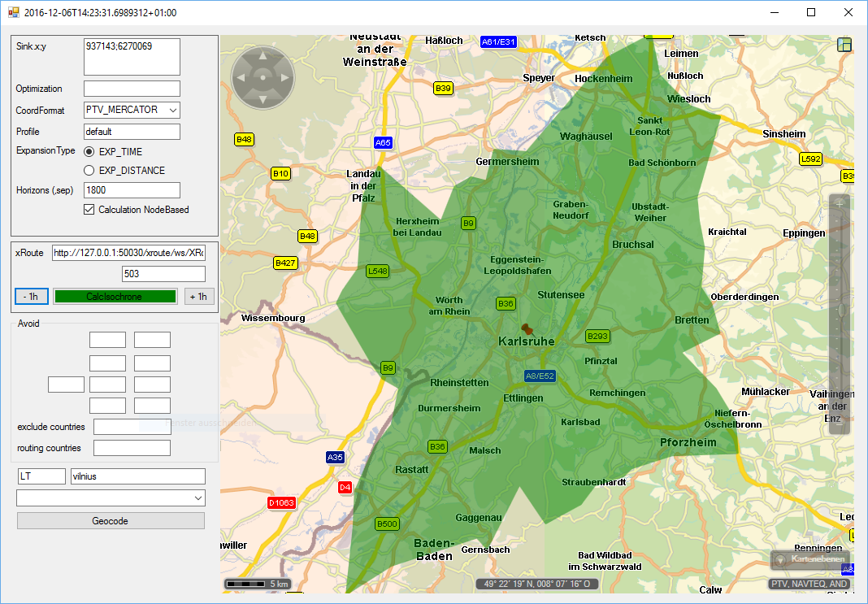Image resolution: width=868 pixels, height=604 pixels.
Task: Click the map zoom slider handle
Action: coord(840,310)
